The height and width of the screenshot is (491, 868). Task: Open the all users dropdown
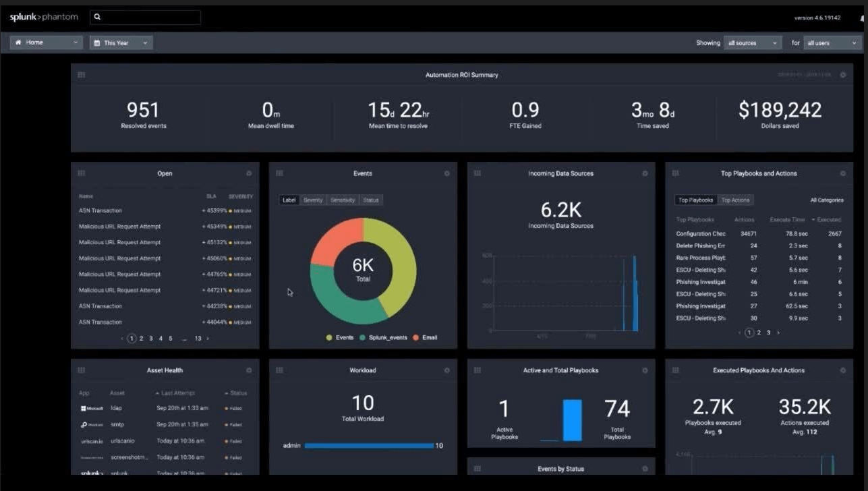tap(831, 42)
